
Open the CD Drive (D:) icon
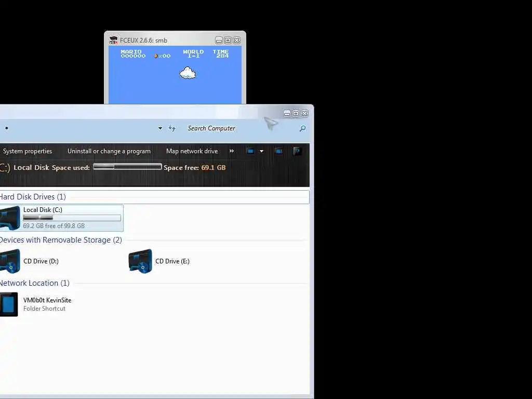pos(9,261)
